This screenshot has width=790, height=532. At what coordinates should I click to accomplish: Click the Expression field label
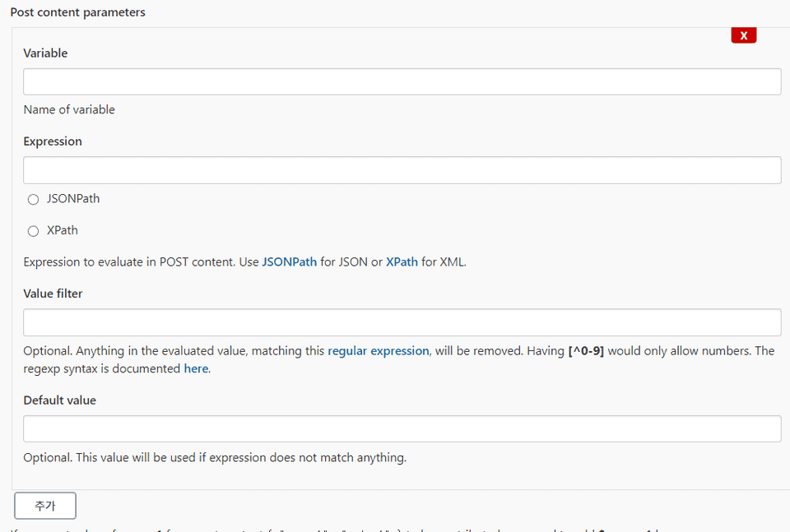(53, 141)
